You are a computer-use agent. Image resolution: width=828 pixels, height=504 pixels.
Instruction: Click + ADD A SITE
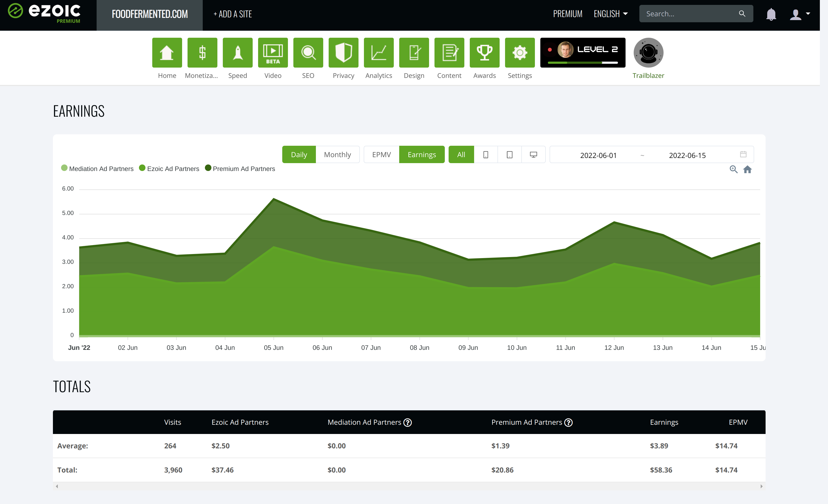click(233, 14)
